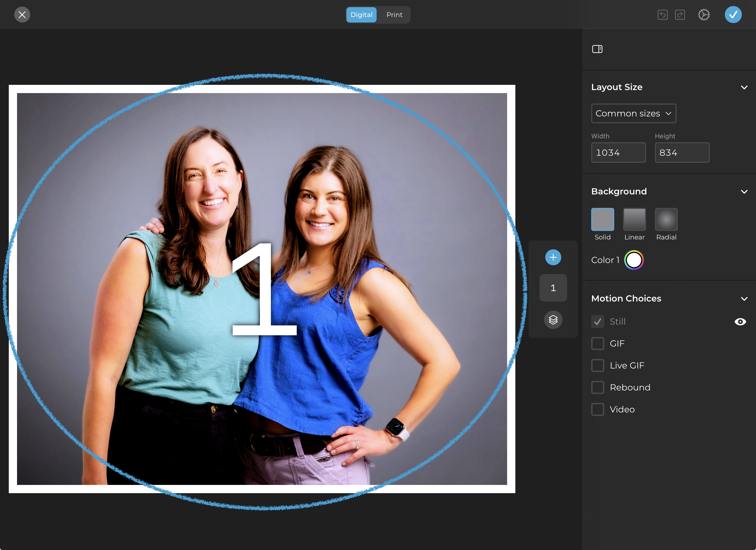The image size is (756, 550).
Task: Toggle the Still preview eye icon
Action: (x=740, y=322)
